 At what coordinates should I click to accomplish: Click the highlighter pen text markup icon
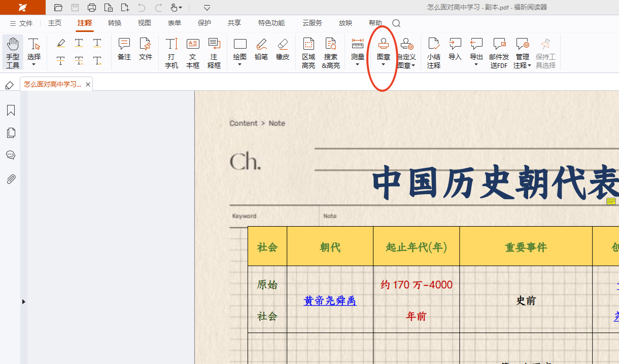[61, 43]
